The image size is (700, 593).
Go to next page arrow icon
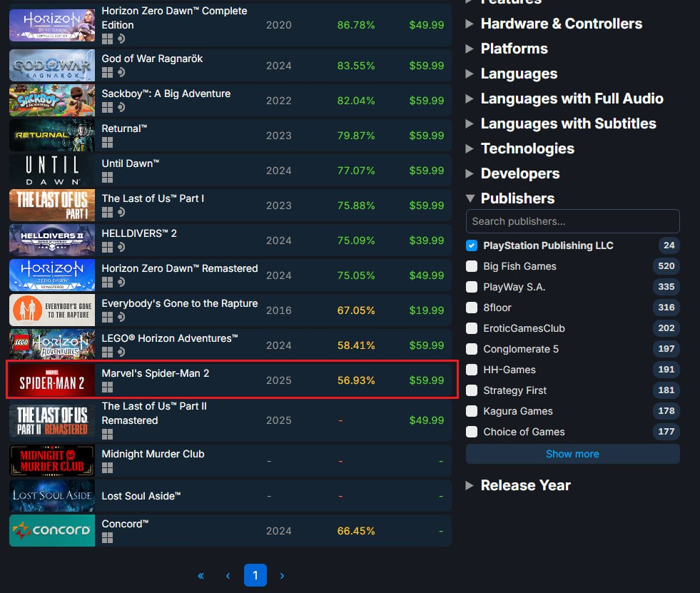pyautogui.click(x=282, y=576)
